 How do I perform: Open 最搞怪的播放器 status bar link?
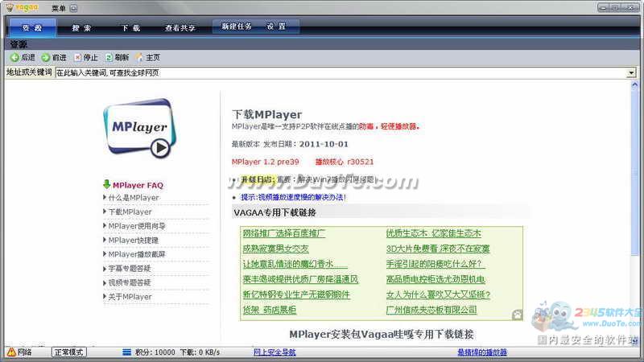482,352
